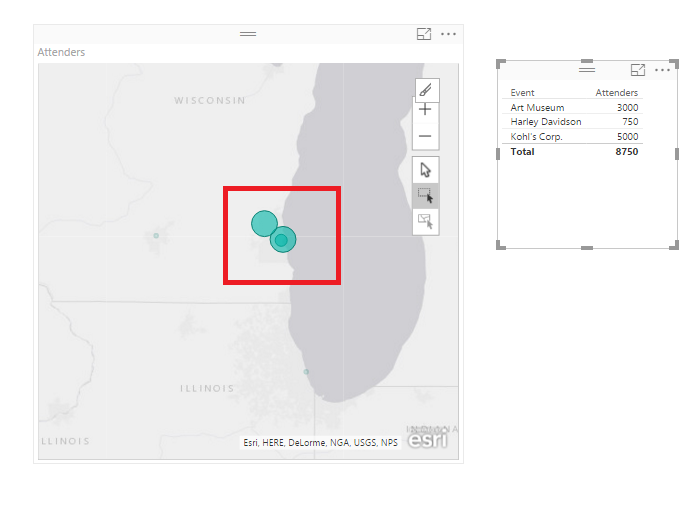This screenshot has width=692, height=510.
Task: Open focus mode on Attenders map
Action: tap(424, 34)
